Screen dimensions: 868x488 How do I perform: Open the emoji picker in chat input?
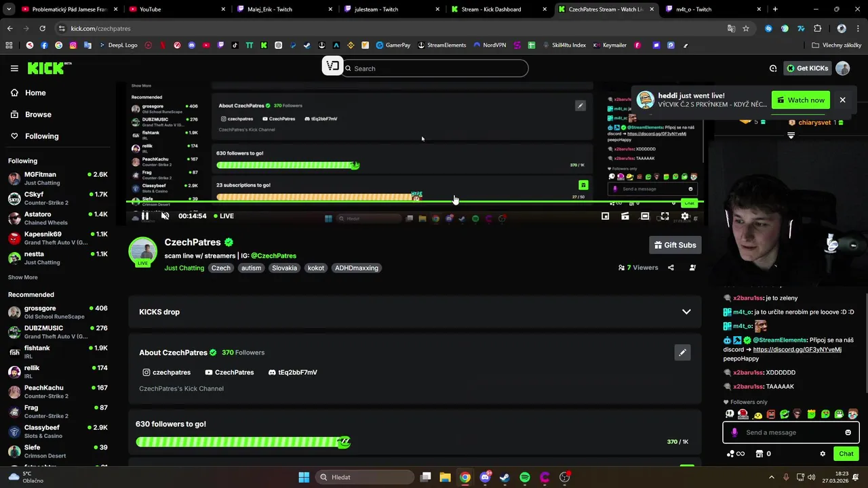848,432
